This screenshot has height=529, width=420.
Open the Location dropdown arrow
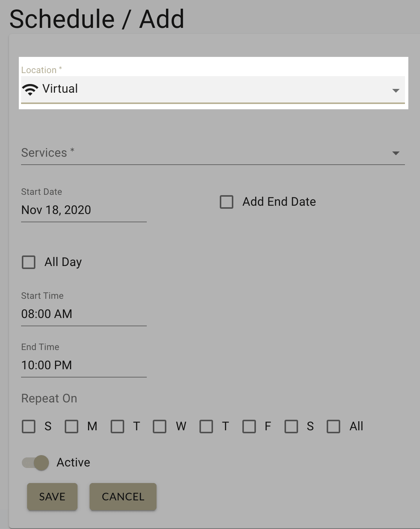[396, 90]
